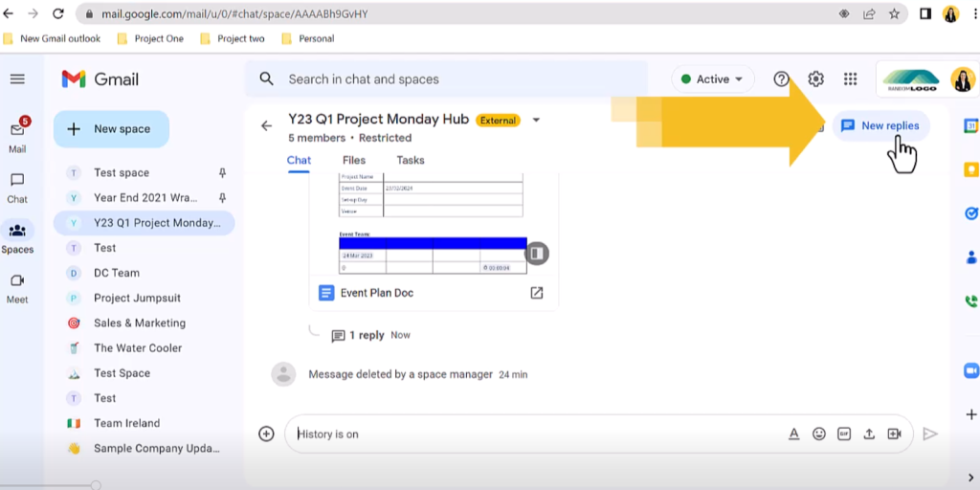Open the New Gmail outlook bookmark folder
The width and height of the screenshot is (980, 490).
point(52,38)
